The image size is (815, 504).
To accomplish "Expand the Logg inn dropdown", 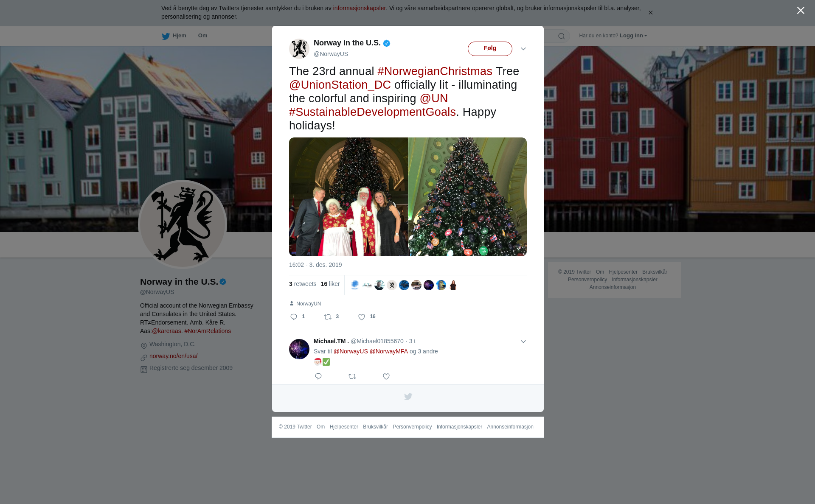I will coord(633,36).
